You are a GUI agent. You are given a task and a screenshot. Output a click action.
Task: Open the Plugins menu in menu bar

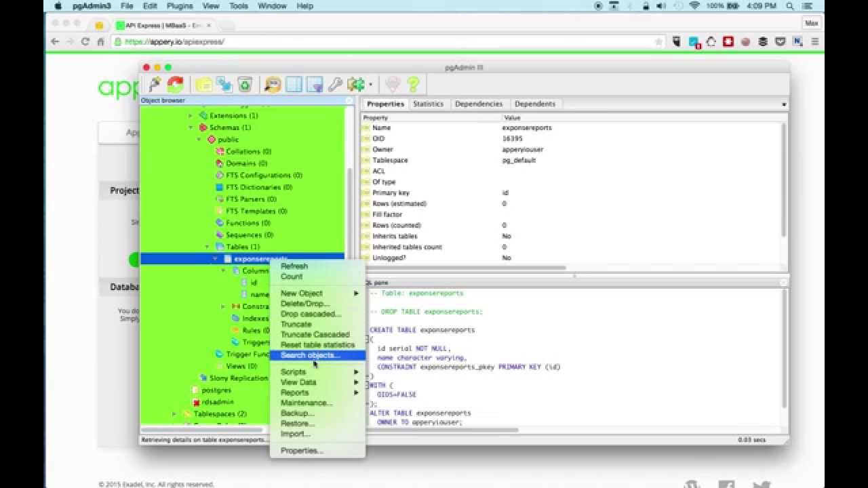point(180,6)
